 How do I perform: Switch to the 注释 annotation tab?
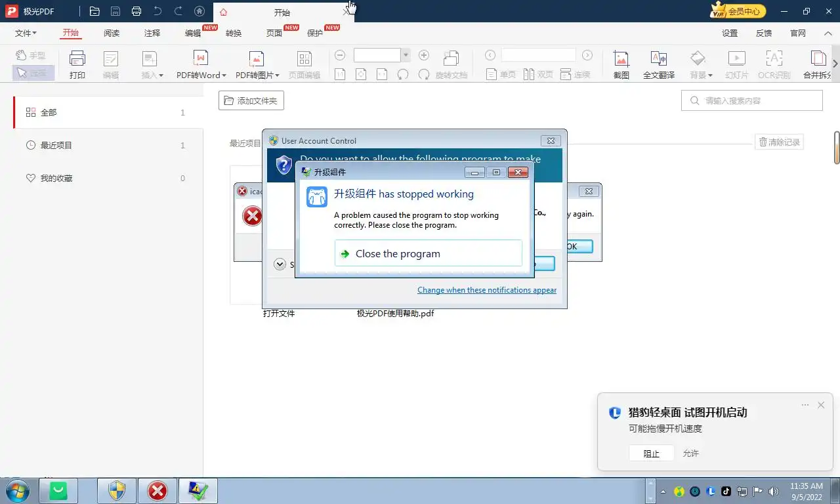[x=152, y=33]
